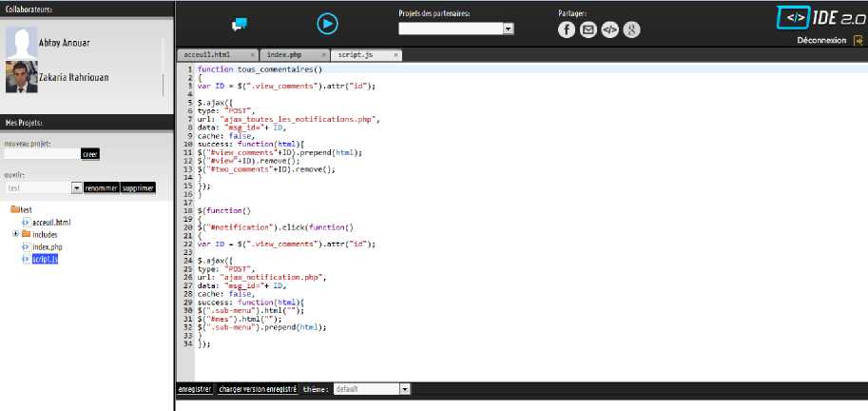The image size is (868, 411).
Task: Share via Facebook icon
Action: (567, 29)
